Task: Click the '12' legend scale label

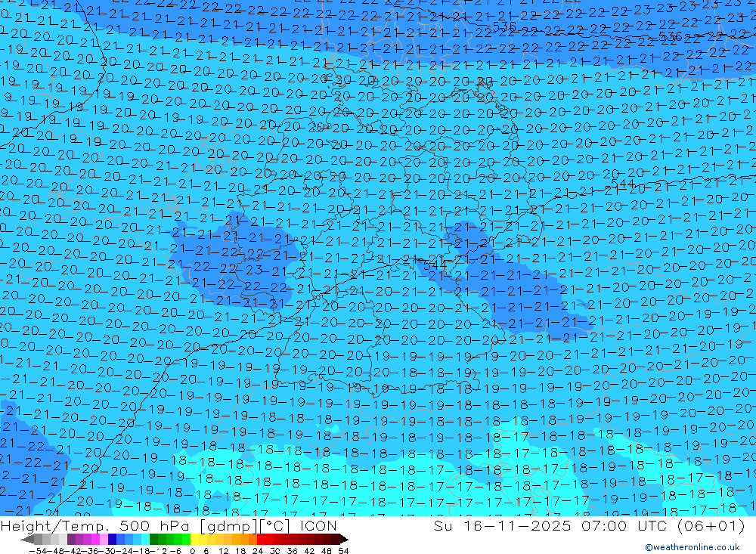Action: click(223, 551)
